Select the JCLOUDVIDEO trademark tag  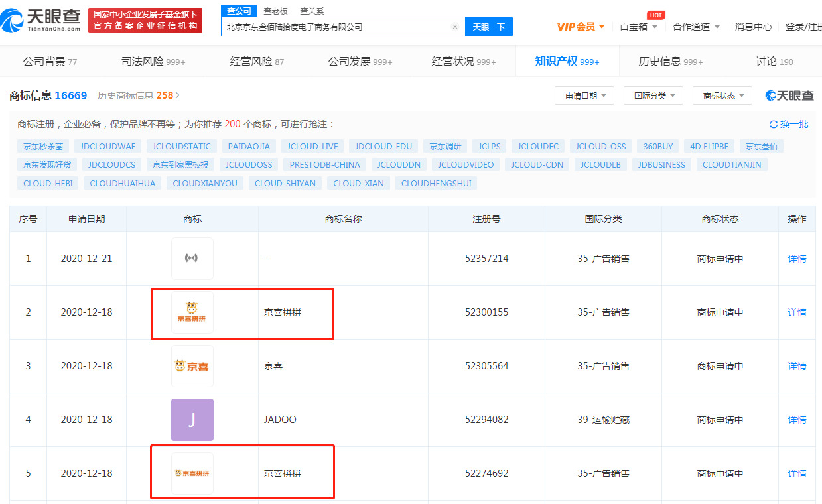tap(466, 164)
